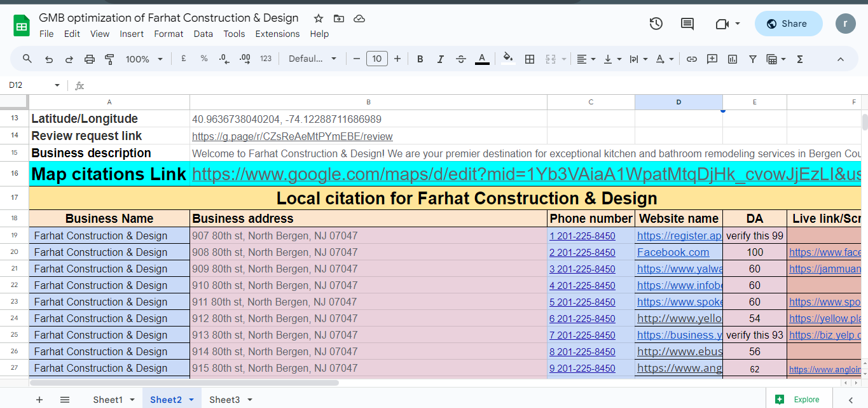Viewport: 868px width, 408px height.
Task: Open the borders menu
Action: (x=530, y=58)
